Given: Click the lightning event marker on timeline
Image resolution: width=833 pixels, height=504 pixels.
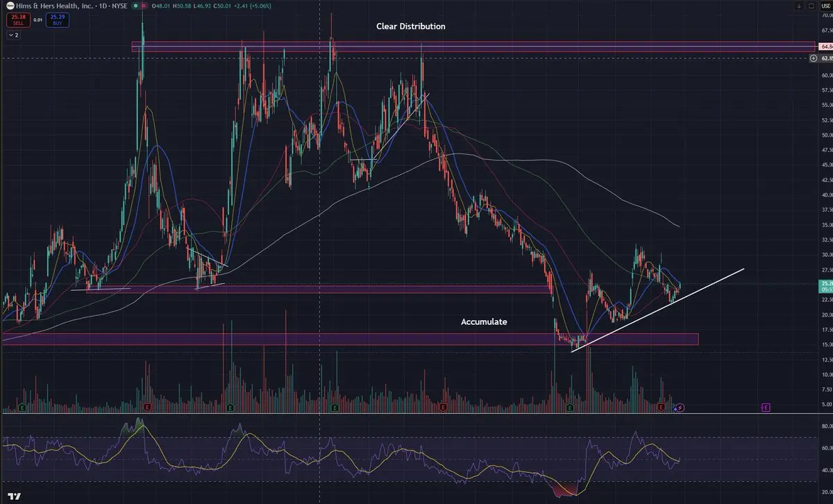Looking at the screenshot, I should tap(680, 408).
